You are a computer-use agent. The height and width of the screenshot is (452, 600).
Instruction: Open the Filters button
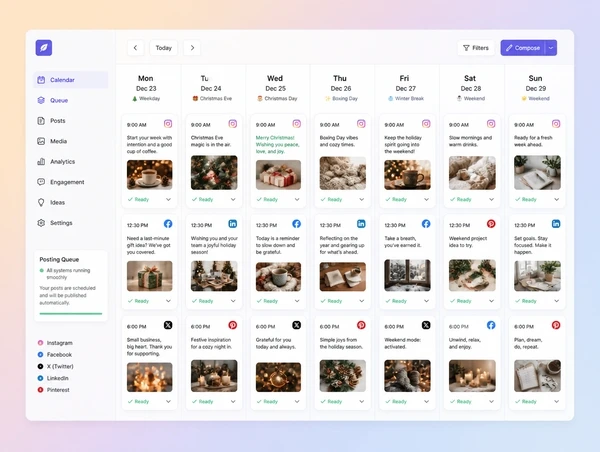tap(476, 48)
